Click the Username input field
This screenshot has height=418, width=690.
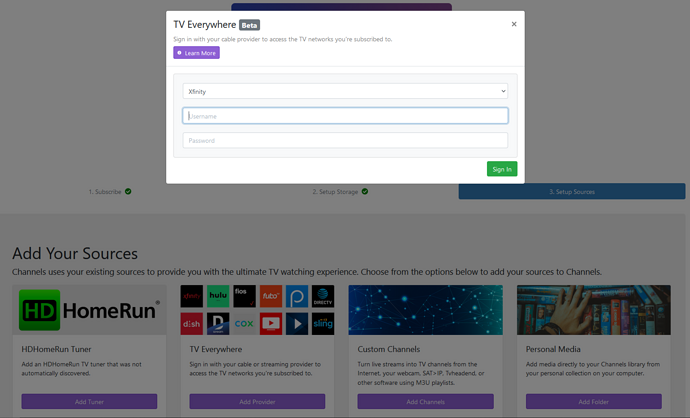pos(345,116)
